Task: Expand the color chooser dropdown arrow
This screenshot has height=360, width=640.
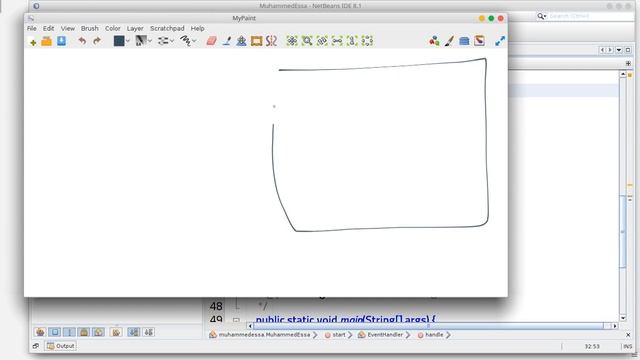Action: tap(128, 41)
